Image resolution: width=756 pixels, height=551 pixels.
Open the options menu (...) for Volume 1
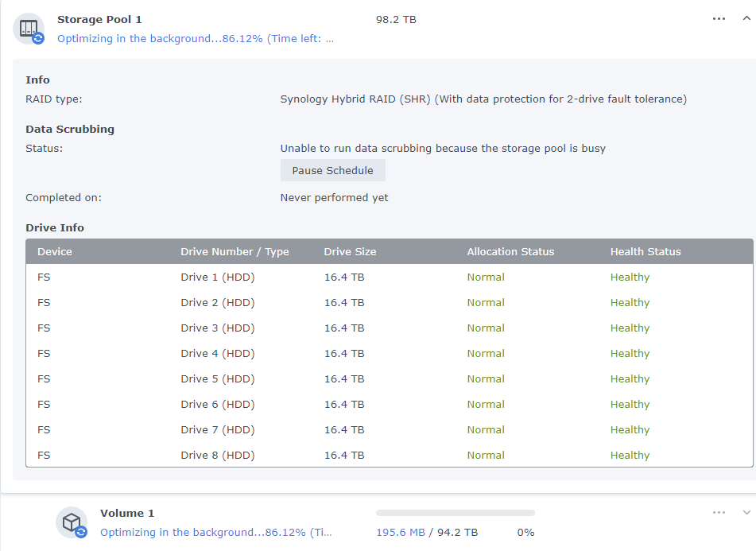tap(719, 513)
